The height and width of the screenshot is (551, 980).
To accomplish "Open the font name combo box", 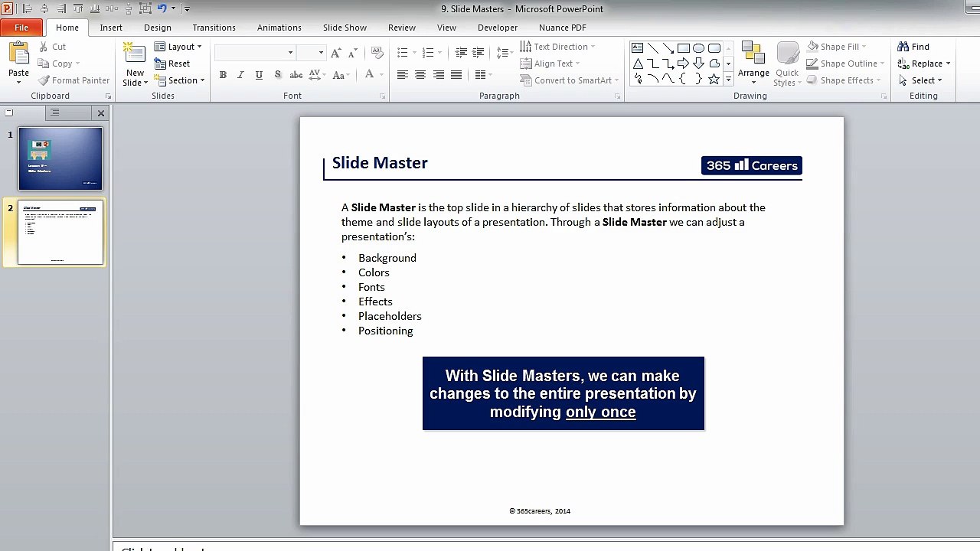I will pyautogui.click(x=255, y=53).
